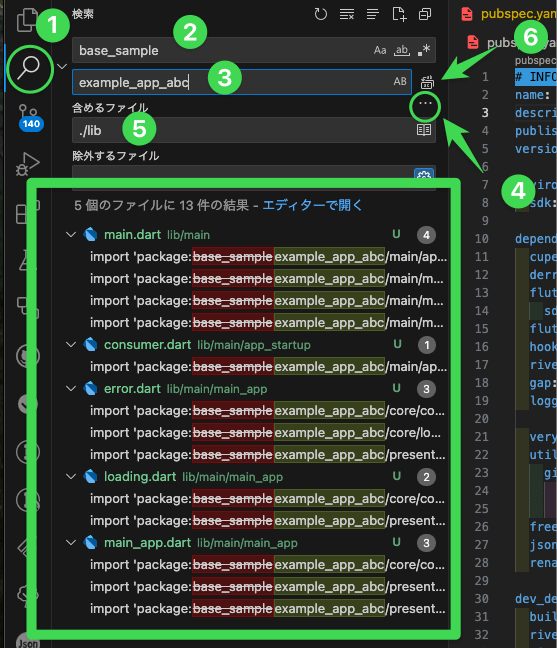Open error.dart match ending /present...
Screen dimensions: 557x648
[269, 455]
